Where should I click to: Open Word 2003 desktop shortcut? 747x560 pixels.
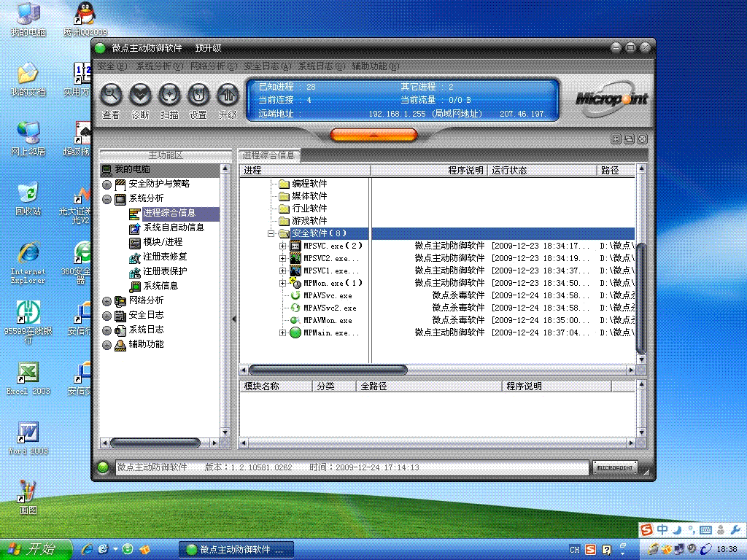pyautogui.click(x=28, y=438)
